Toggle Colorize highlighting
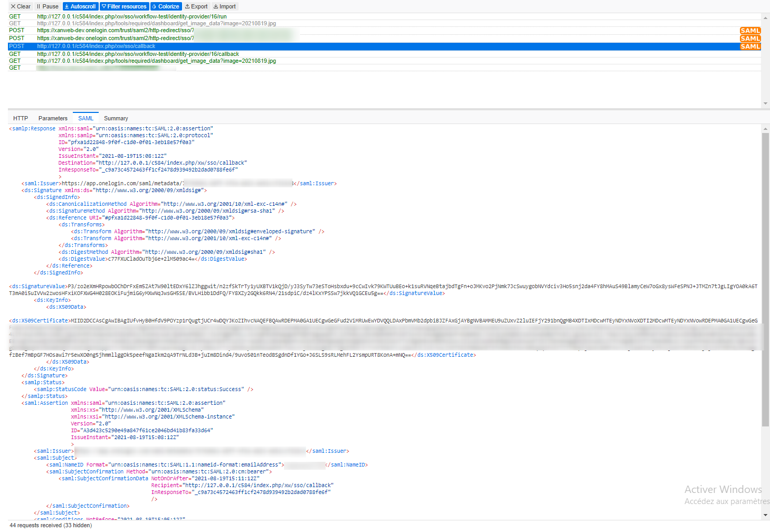The width and height of the screenshot is (770, 532). [166, 6]
